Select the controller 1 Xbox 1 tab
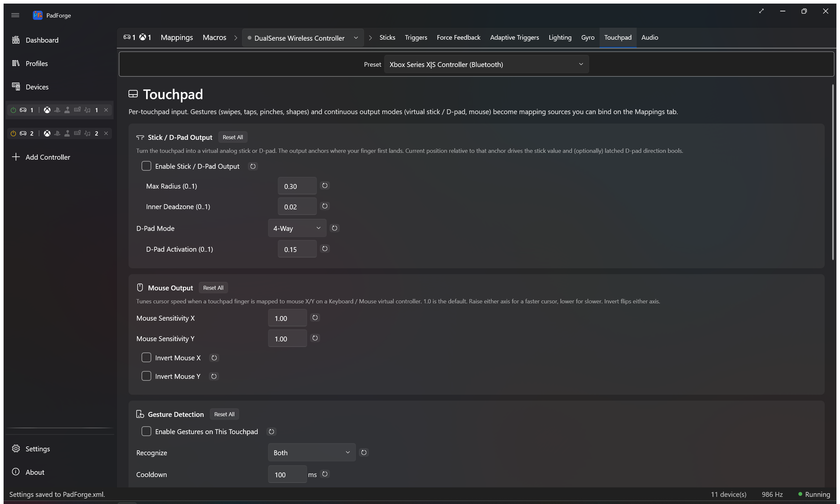 point(137,37)
